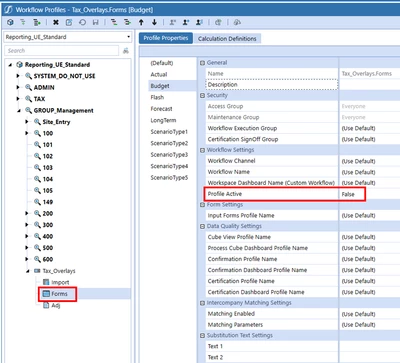
Task: Expand the 200 profile node
Action: [27, 213]
